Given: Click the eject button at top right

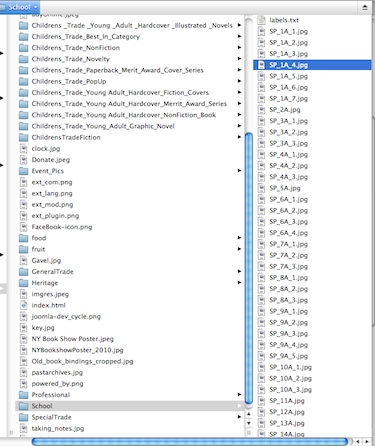Looking at the screenshot, I should tap(365, 7).
